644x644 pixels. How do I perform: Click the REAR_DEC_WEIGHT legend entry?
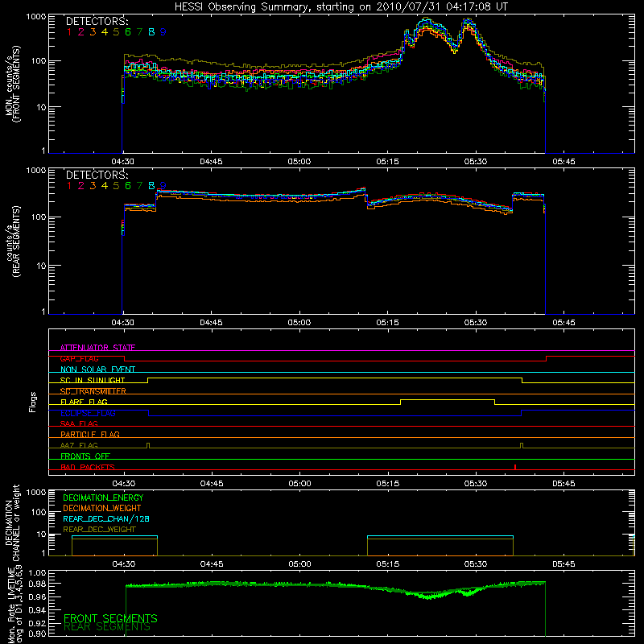click(x=99, y=530)
